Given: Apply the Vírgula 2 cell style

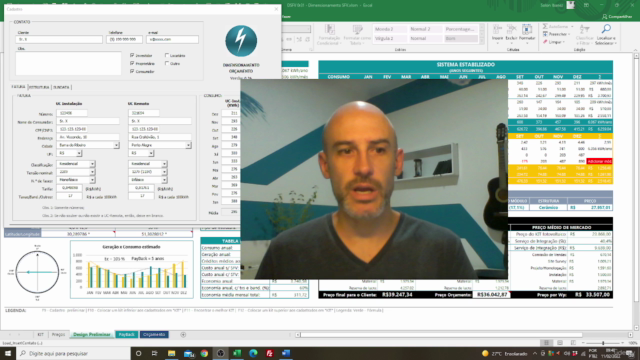Looking at the screenshot, I should 389,38.
